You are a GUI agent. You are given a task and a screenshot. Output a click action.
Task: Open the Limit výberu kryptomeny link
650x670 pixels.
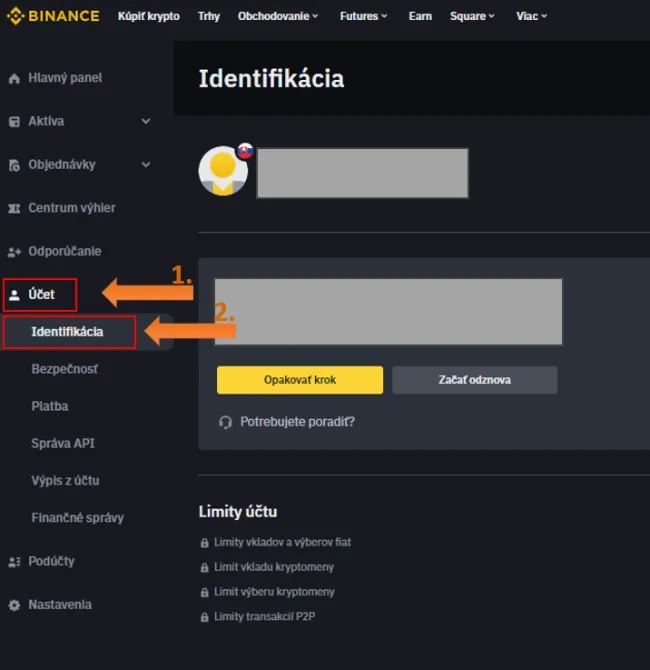click(x=274, y=592)
